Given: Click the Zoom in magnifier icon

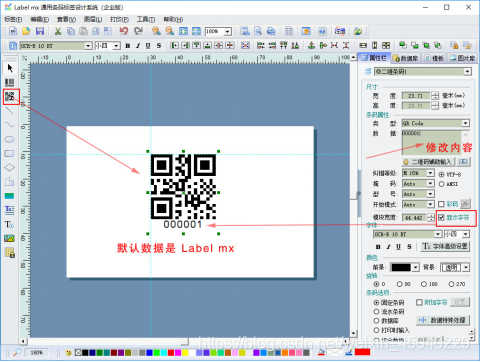Looking at the screenshot, I should (156, 31).
